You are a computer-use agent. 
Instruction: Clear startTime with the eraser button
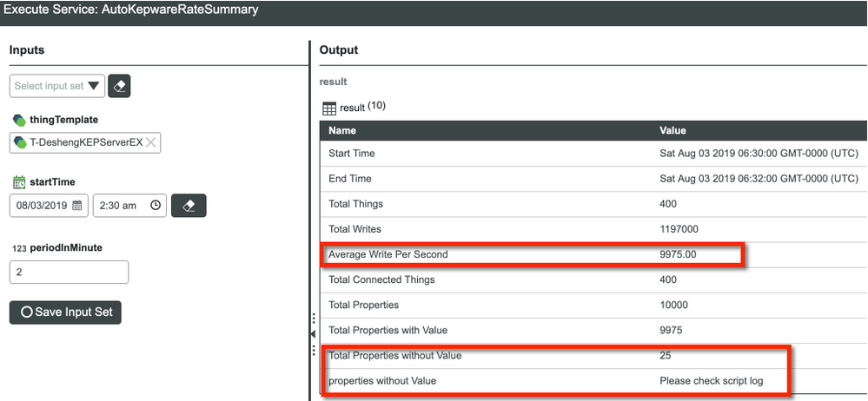pos(189,206)
